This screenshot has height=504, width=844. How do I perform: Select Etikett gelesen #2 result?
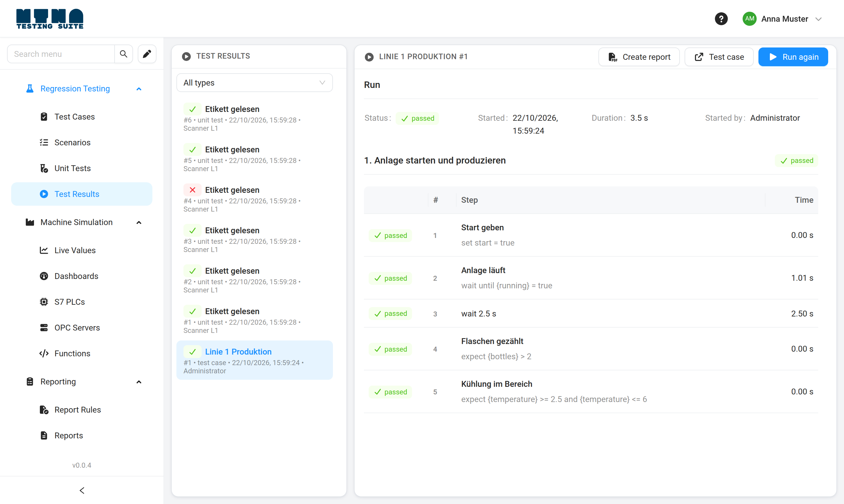pyautogui.click(x=254, y=280)
